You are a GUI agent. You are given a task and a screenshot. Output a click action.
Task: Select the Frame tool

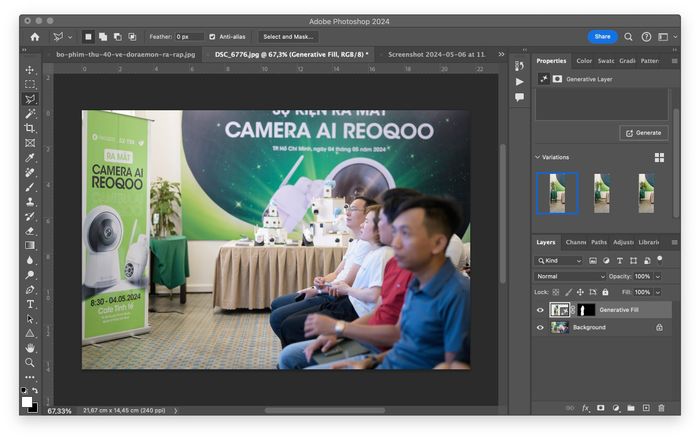click(30, 143)
